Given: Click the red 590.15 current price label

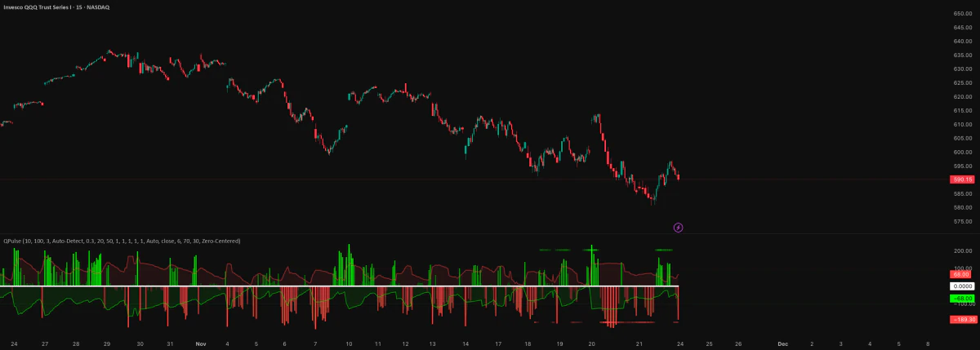Looking at the screenshot, I should [x=963, y=179].
